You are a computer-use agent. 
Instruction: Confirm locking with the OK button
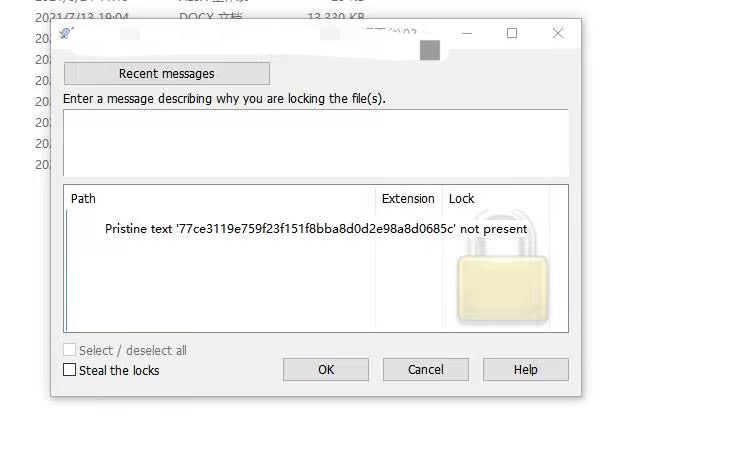(x=326, y=369)
